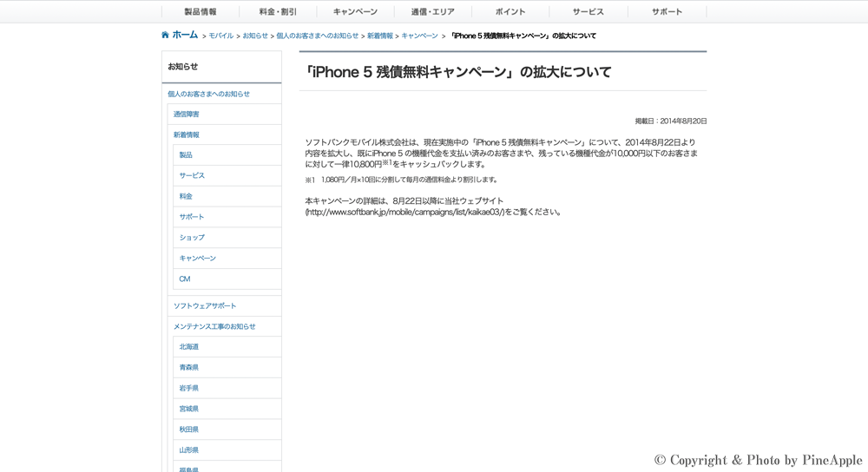Click モバイル in the breadcrumb trail
The image size is (868, 472).
click(220, 36)
